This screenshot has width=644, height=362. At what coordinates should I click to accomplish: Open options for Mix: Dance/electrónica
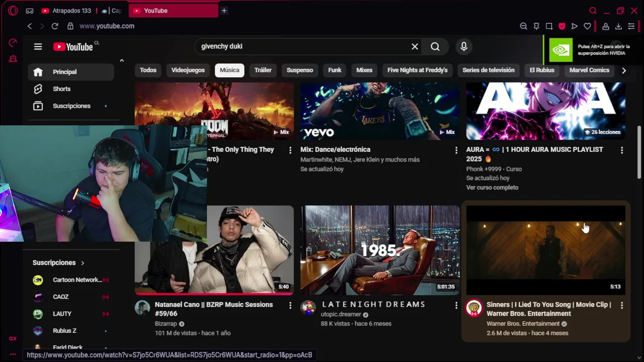456,150
